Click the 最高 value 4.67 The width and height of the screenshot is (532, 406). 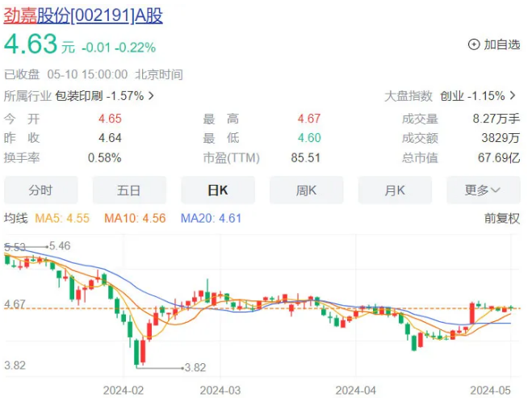309,119
